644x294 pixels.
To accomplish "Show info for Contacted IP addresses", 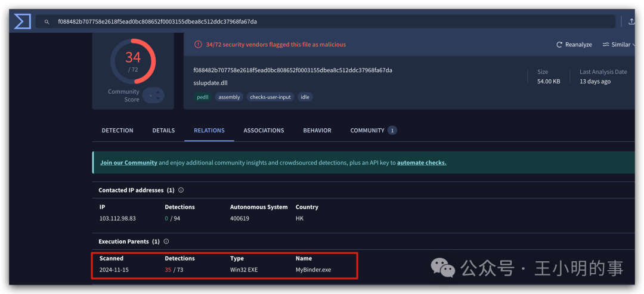I will (181, 190).
